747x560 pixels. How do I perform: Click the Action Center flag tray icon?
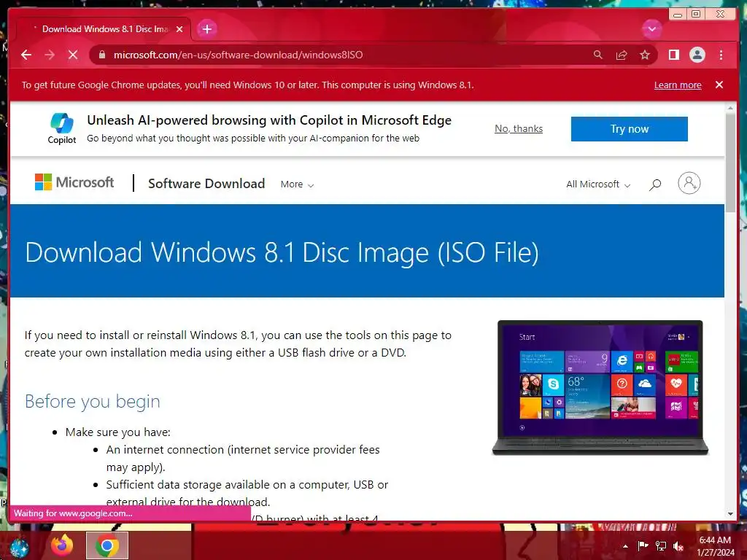pos(643,545)
